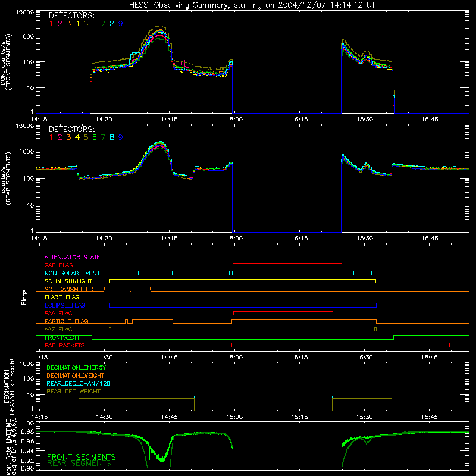Click 15:15 tick label under rear segments plot

(299, 239)
